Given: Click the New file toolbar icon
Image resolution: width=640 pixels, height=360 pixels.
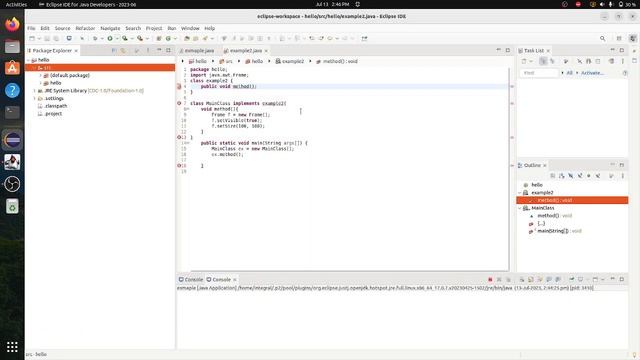Looking at the screenshot, I should (x=32, y=38).
